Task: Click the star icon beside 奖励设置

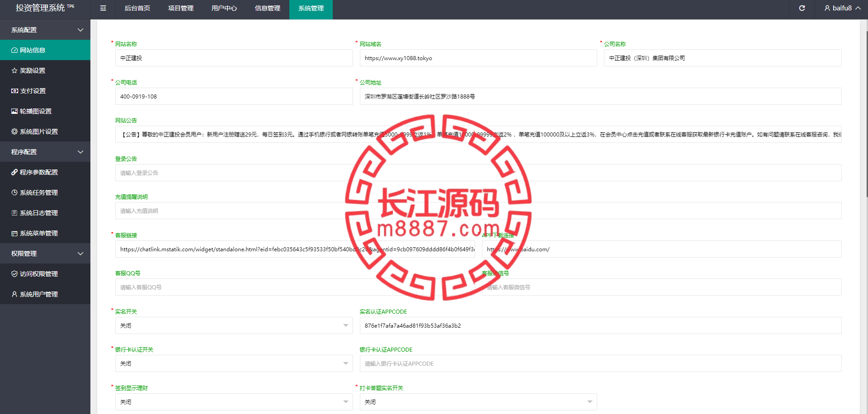Action: (14, 71)
